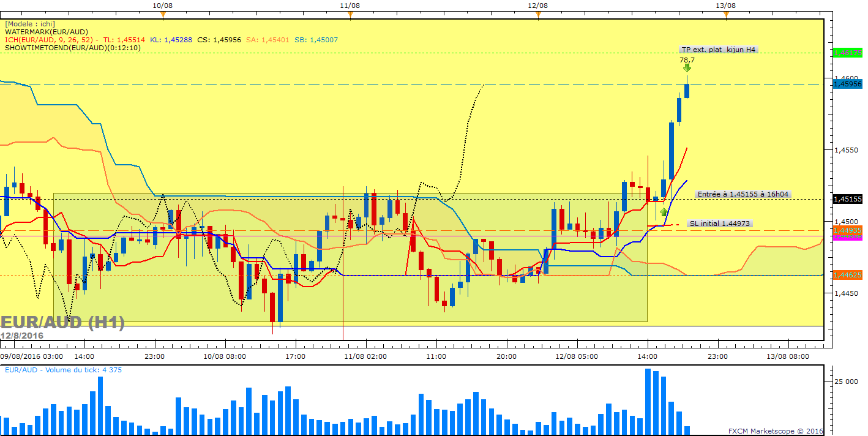The width and height of the screenshot is (868, 436).
Task: Click the blue 'KL: 1,45288' Kijun value
Action: [171, 40]
